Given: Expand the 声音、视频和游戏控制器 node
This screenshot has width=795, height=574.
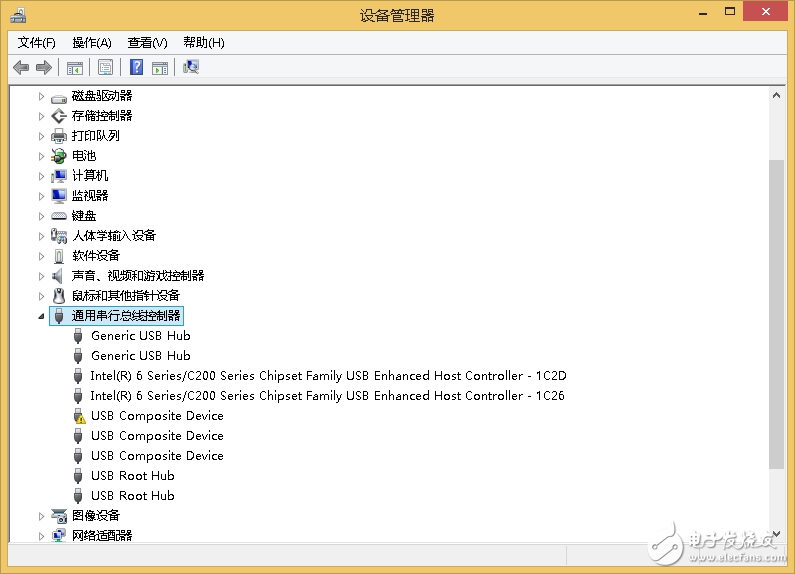Looking at the screenshot, I should pos(41,276).
